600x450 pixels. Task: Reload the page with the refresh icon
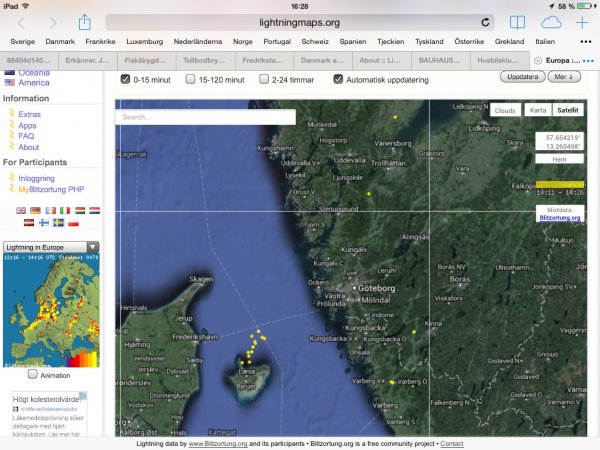coord(486,22)
